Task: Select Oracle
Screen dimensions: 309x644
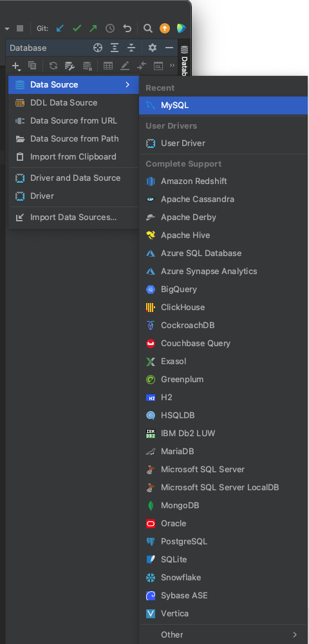Action: coord(223,524)
